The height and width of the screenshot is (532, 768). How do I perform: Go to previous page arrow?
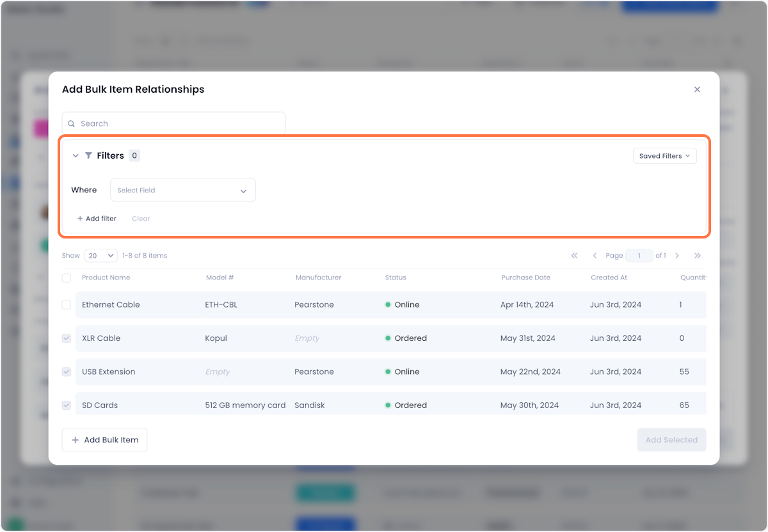[595, 255]
